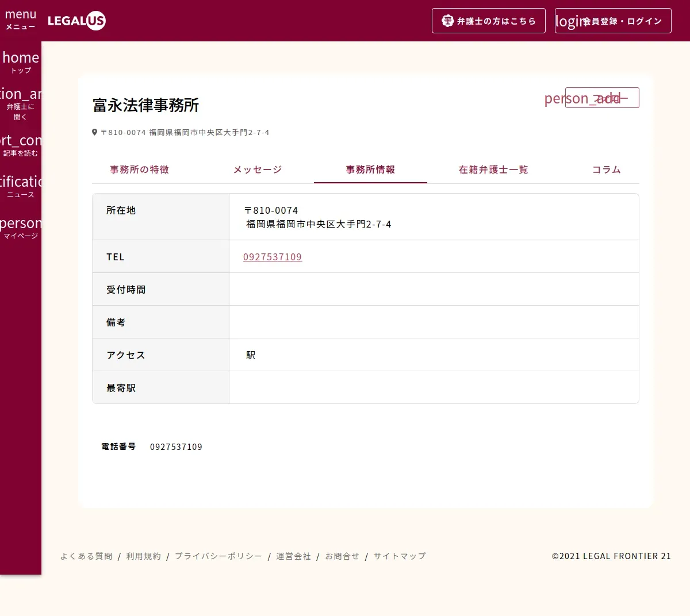The height and width of the screenshot is (616, 690).
Task: Open 弁護士に聞く sidebar item
Action: coord(21,103)
